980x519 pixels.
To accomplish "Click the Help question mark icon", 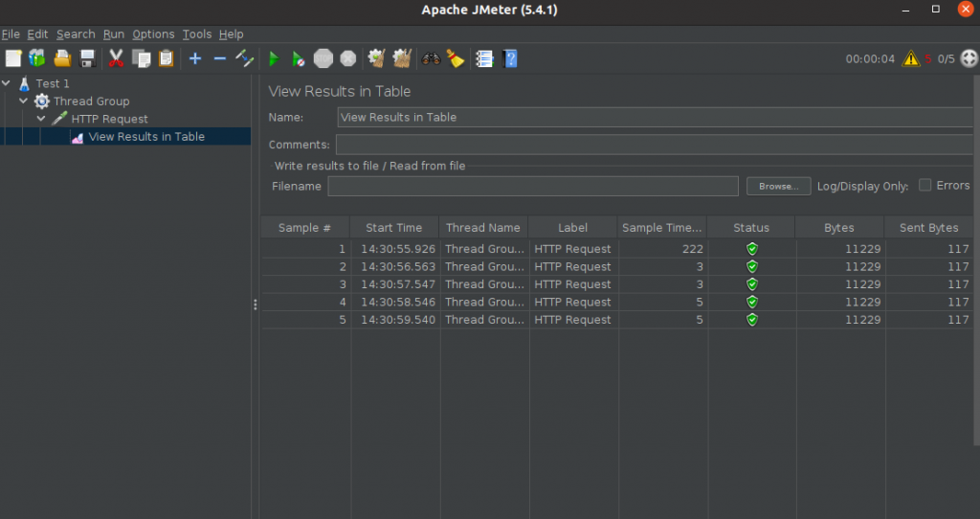I will point(510,58).
